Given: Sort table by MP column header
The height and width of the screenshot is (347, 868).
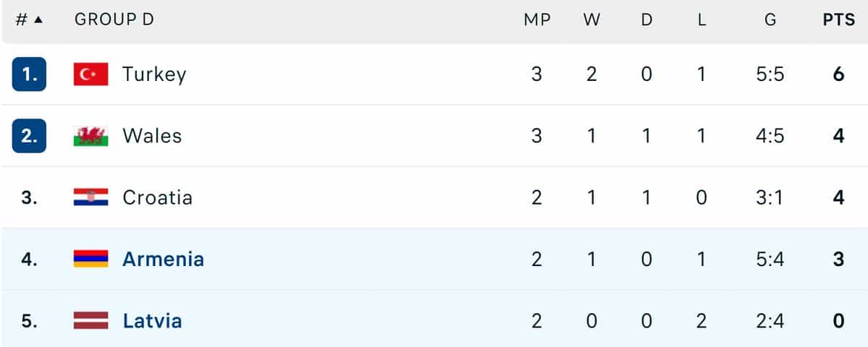Looking at the screenshot, I should pos(537,20).
